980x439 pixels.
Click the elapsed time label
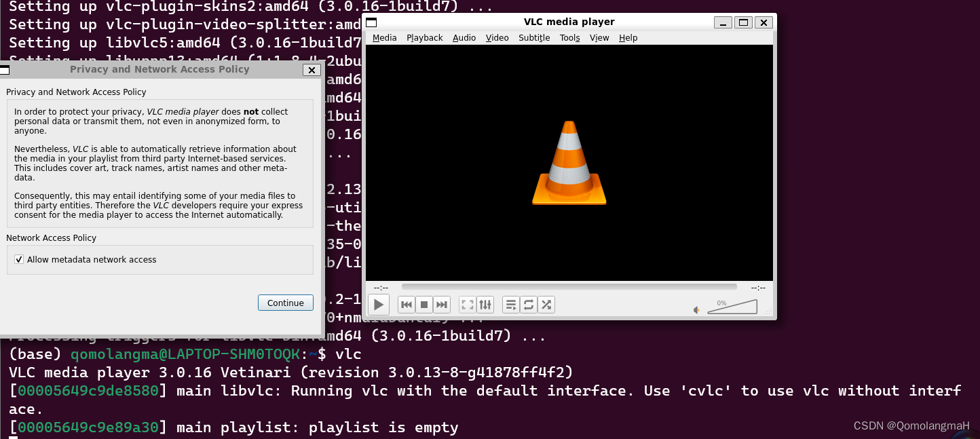[x=381, y=288]
